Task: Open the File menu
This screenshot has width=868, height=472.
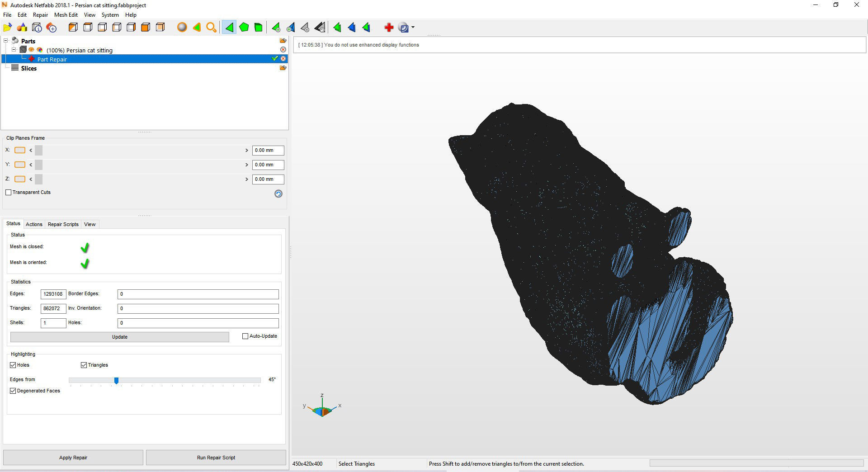Action: [x=7, y=15]
